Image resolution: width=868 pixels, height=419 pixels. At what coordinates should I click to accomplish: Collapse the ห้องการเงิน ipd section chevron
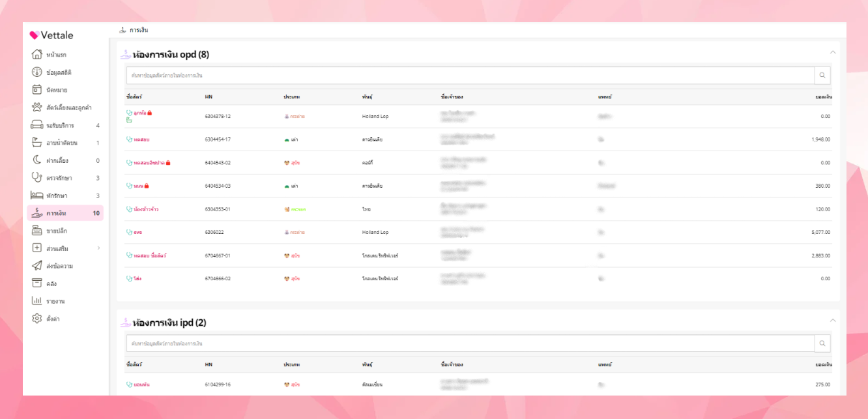coord(832,321)
